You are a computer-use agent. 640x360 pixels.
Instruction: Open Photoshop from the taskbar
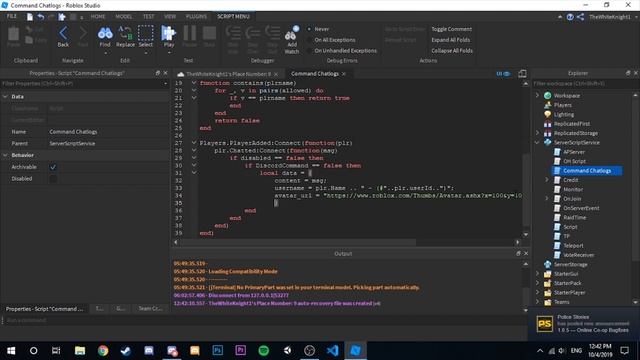coord(218,351)
